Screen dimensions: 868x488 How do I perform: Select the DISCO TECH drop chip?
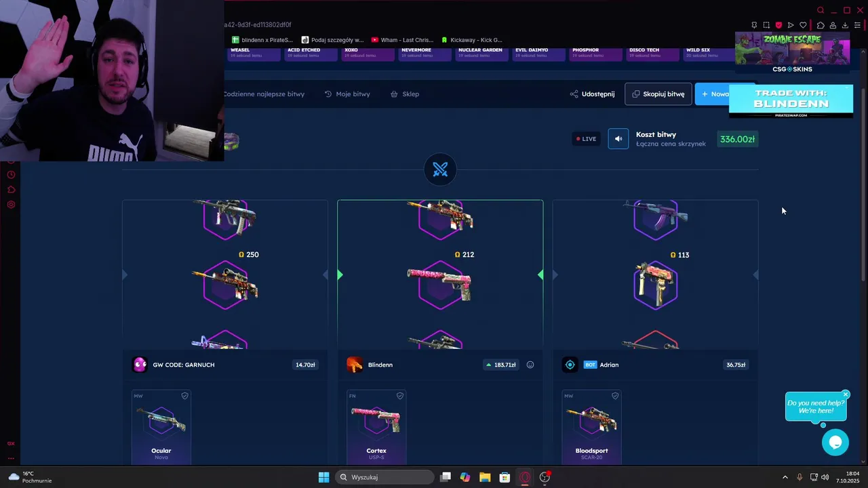[x=652, y=53]
